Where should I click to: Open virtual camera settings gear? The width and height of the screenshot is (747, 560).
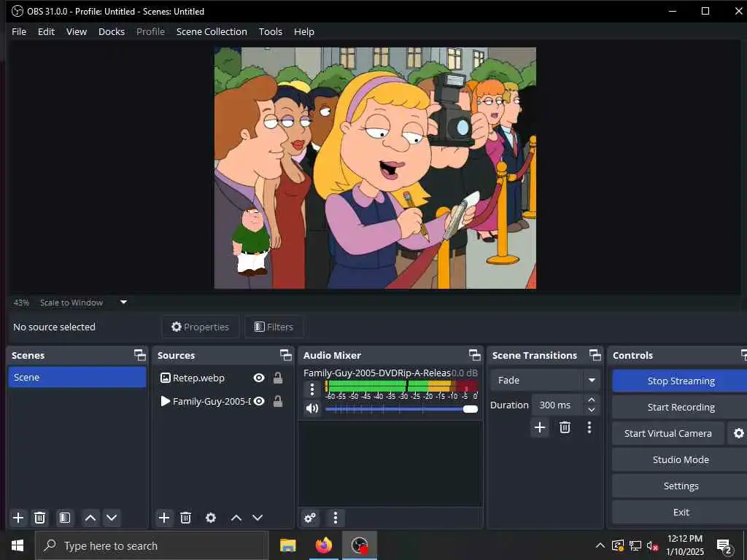[x=738, y=433]
